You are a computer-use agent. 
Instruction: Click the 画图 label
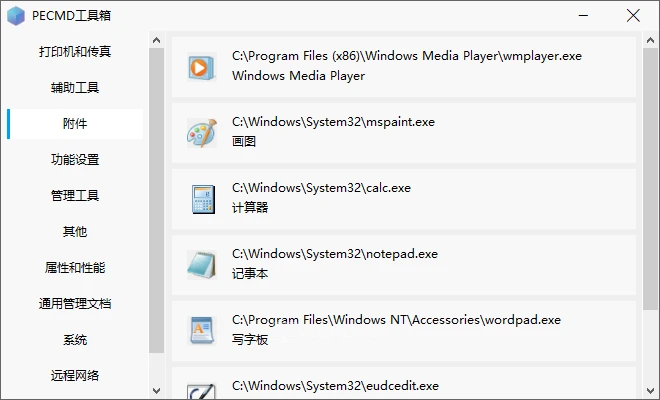click(x=244, y=141)
